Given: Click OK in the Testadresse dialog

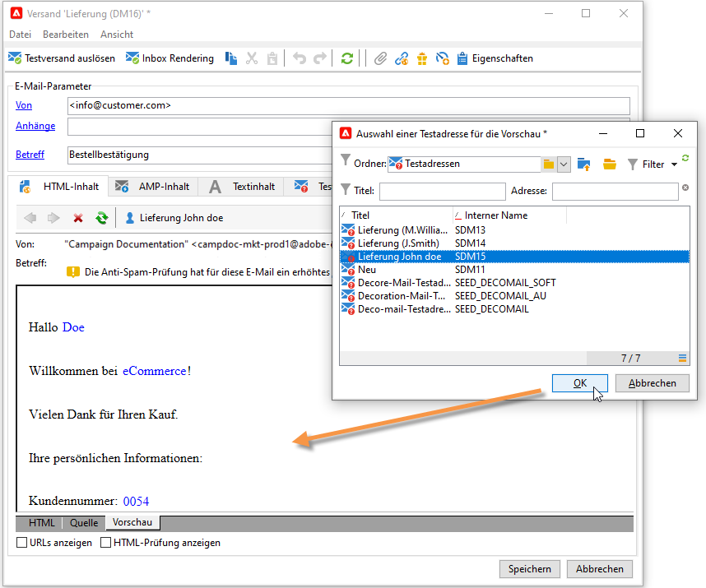Looking at the screenshot, I should 580,383.
